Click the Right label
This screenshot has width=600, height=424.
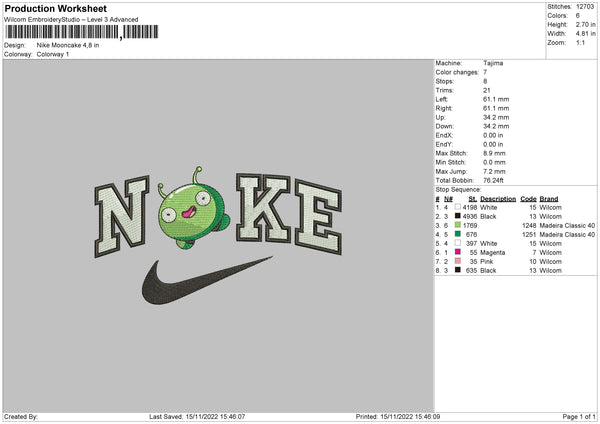(x=443, y=108)
